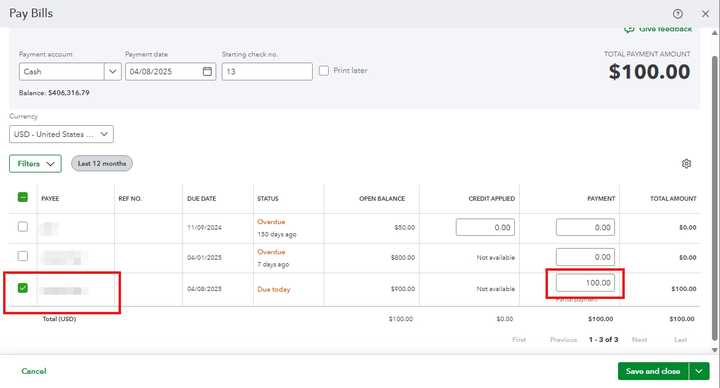Image resolution: width=720 pixels, height=388 pixels.
Task: Sort by OPEN BALANCE column header
Action: point(382,199)
